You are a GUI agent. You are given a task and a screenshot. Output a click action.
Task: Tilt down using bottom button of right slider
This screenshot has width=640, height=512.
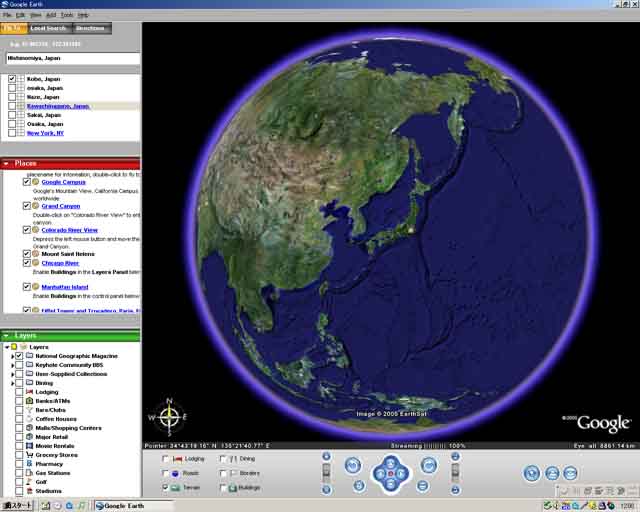point(456,490)
